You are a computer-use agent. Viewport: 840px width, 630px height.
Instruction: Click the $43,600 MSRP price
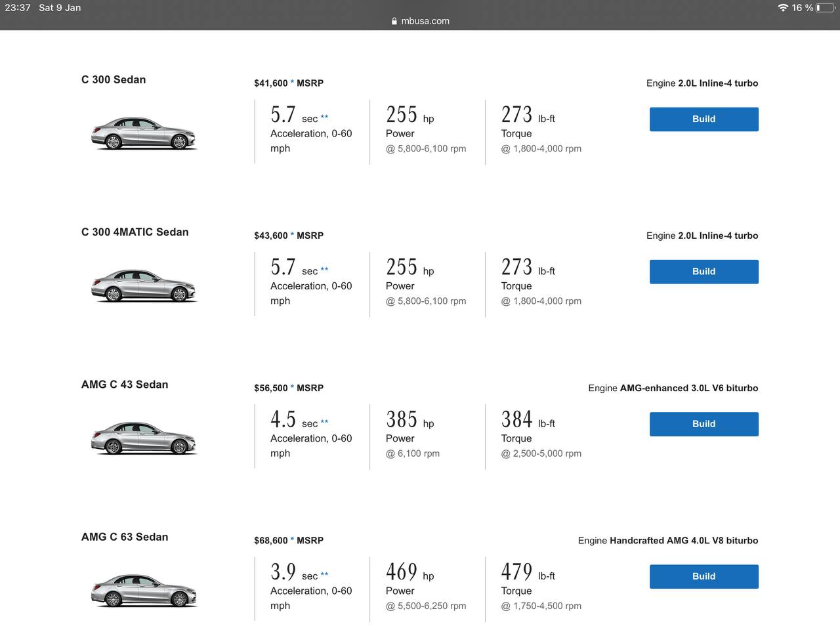[289, 236]
